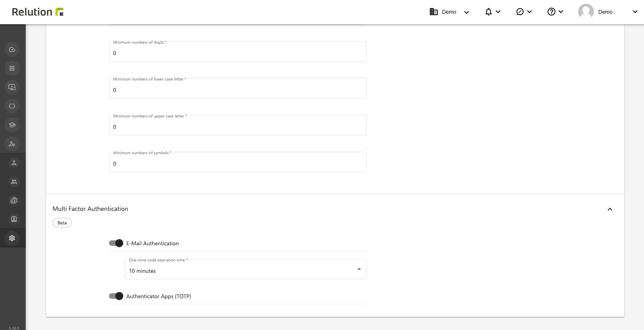The width and height of the screenshot is (644, 330).
Task: Click the compass explore icon
Action: (520, 12)
